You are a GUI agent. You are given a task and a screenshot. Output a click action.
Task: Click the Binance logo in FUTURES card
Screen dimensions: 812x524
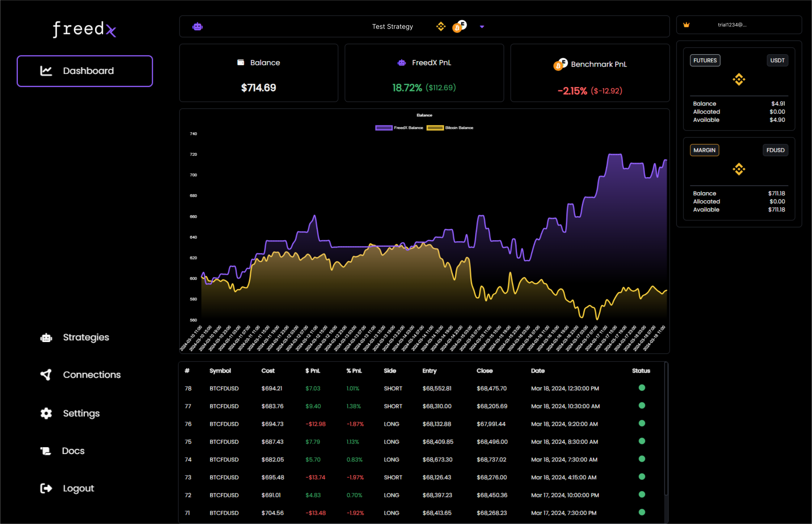tap(739, 79)
